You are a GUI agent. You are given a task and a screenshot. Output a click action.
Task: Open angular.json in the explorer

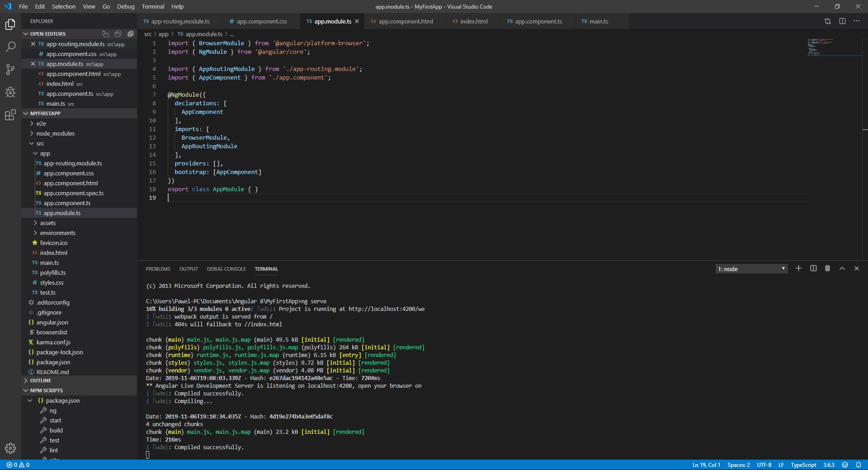[52, 322]
